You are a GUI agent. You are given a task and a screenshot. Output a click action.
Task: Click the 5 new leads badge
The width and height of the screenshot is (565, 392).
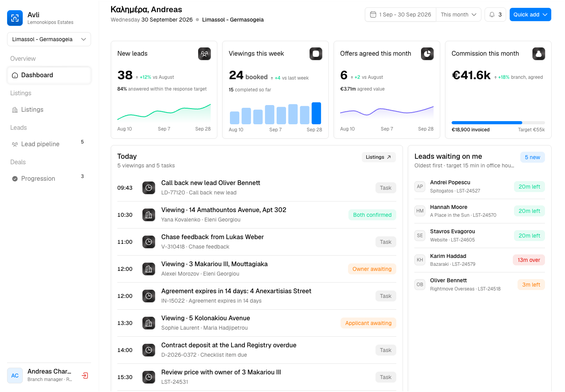pyautogui.click(x=532, y=157)
